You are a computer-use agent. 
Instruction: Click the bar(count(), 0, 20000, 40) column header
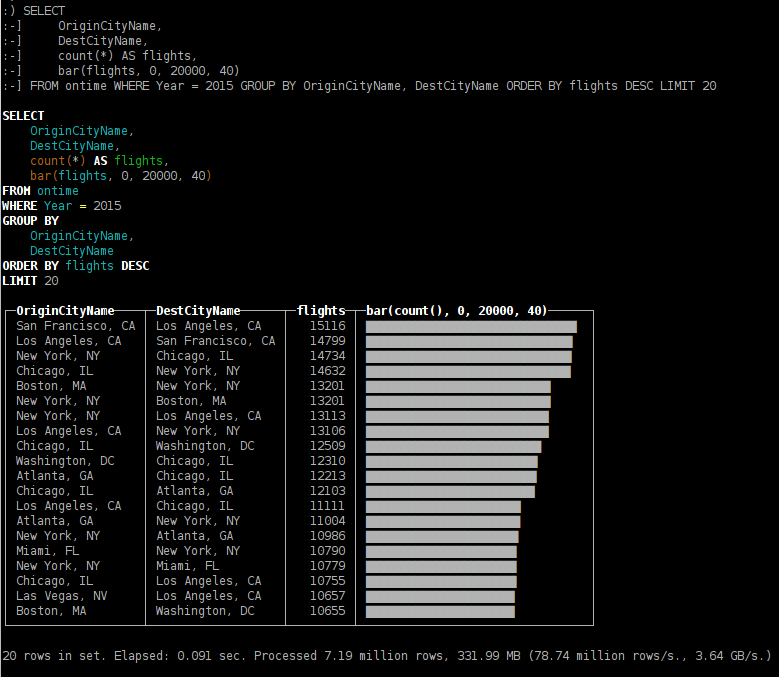[456, 311]
